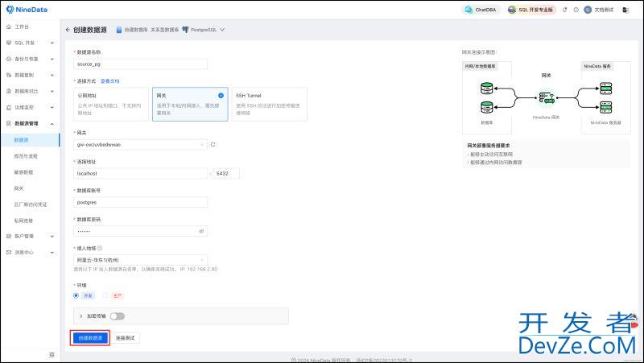Click the 创建数据源 blue button
Screen dimensions: 644x363
pos(90,338)
